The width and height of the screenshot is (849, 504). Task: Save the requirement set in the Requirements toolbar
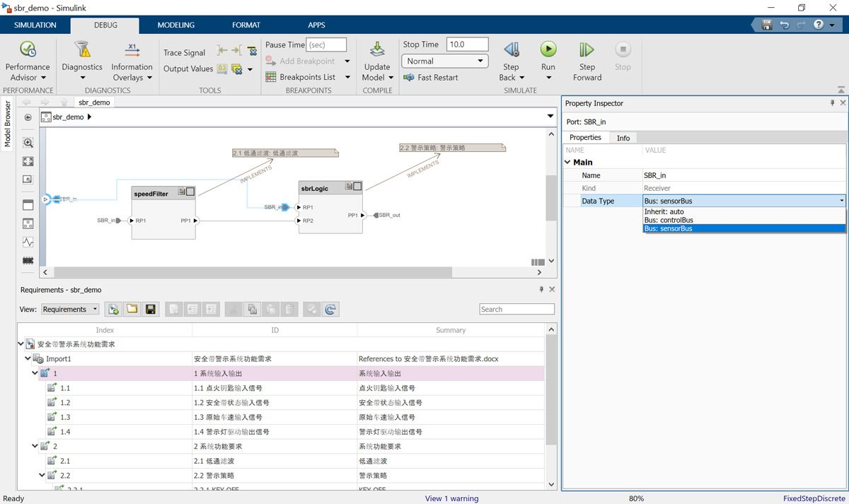[x=151, y=309]
